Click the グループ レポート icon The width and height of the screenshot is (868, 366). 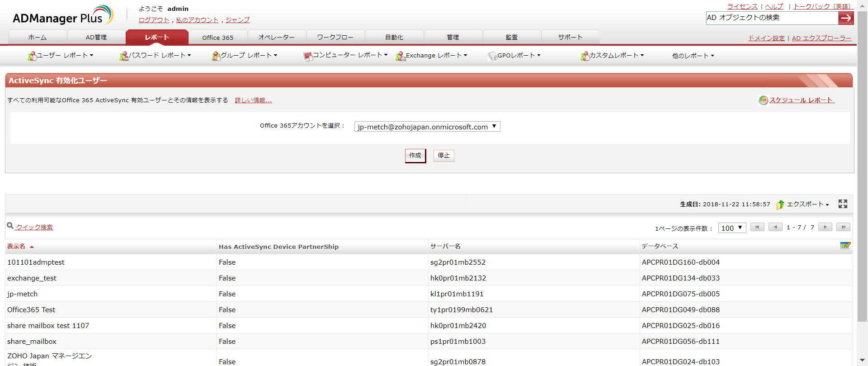tap(216, 56)
